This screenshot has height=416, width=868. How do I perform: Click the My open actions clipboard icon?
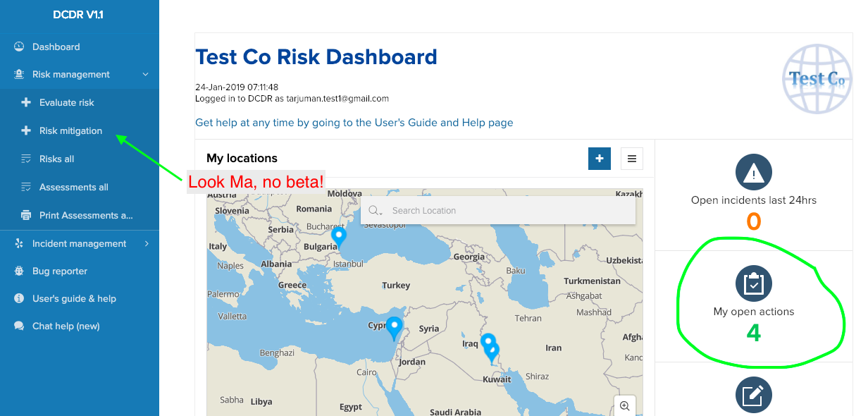[x=754, y=283]
